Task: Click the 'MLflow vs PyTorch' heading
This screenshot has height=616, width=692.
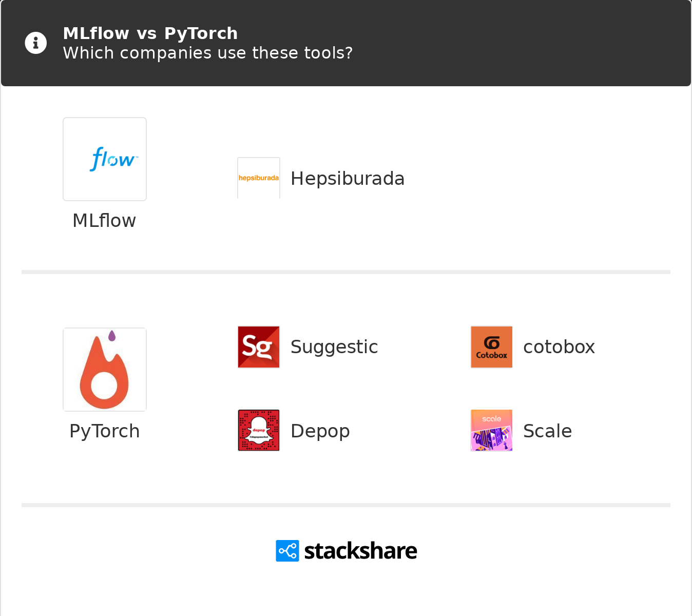Action: pyautogui.click(x=150, y=33)
